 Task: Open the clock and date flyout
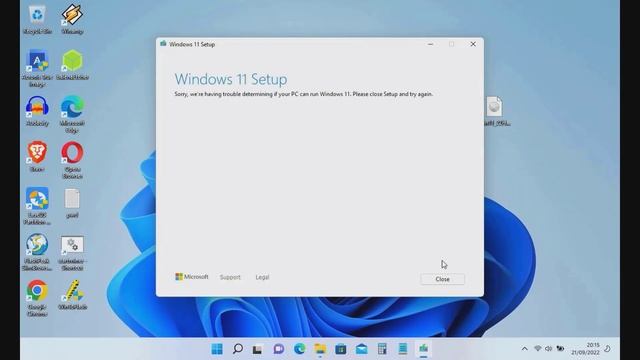[585, 349]
